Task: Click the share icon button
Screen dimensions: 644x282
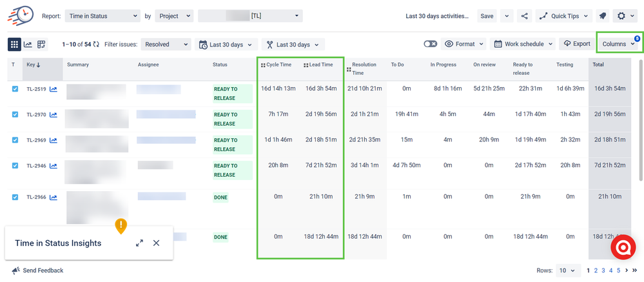Action: tap(524, 16)
